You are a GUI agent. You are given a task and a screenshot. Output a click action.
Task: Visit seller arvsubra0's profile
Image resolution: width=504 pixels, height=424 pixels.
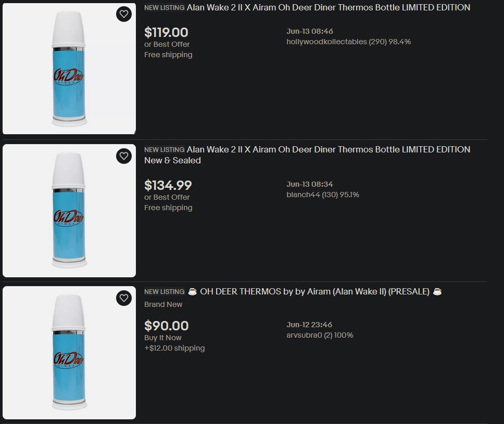[308, 335]
